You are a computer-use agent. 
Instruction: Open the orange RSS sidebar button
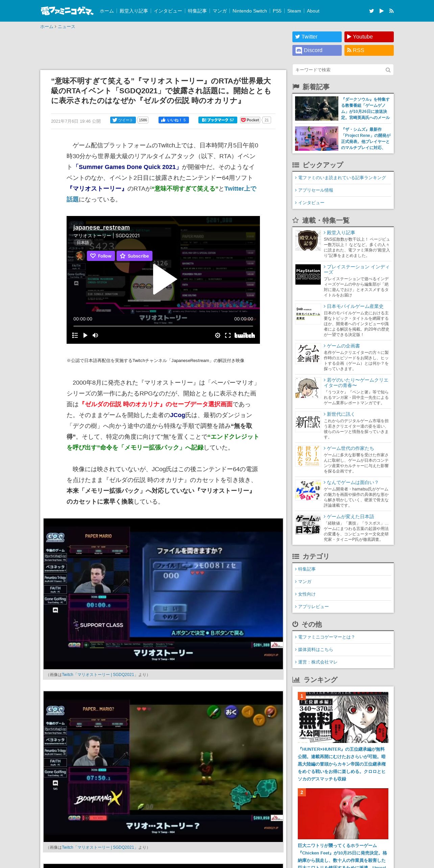(369, 50)
